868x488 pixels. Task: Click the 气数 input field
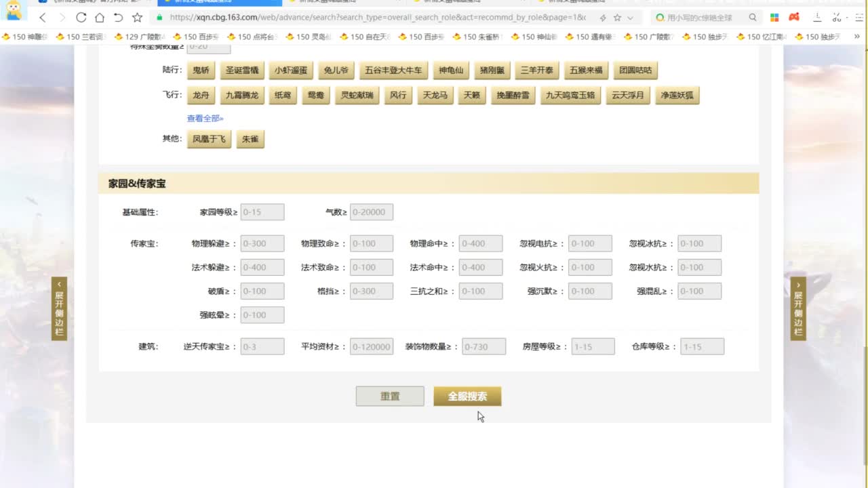pyautogui.click(x=372, y=212)
